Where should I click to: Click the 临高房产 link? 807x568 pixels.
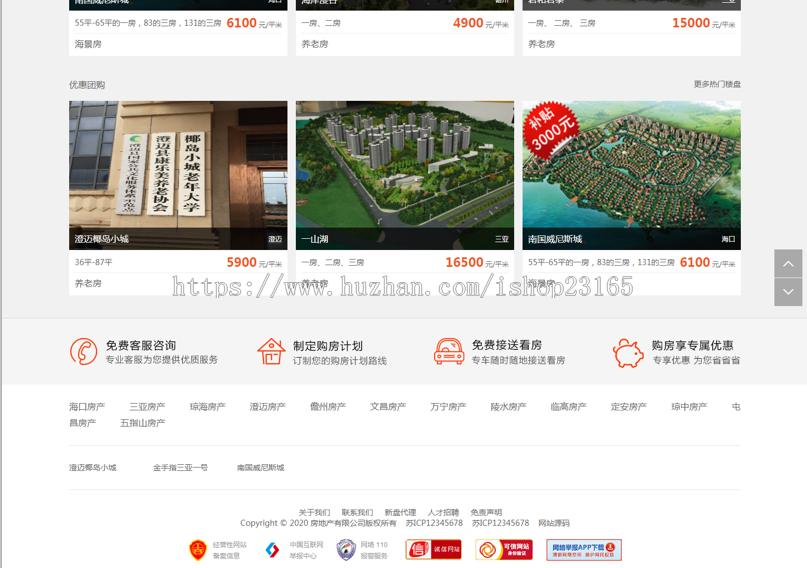point(569,406)
